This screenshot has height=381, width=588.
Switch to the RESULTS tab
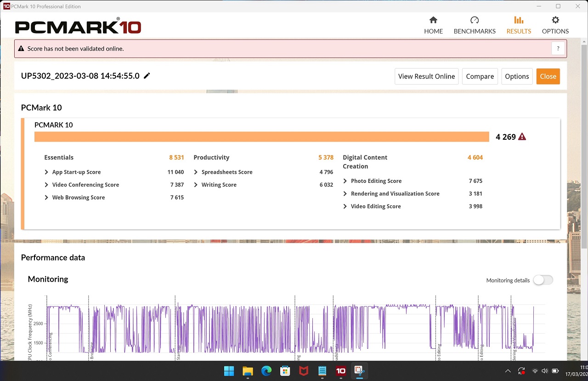519,26
